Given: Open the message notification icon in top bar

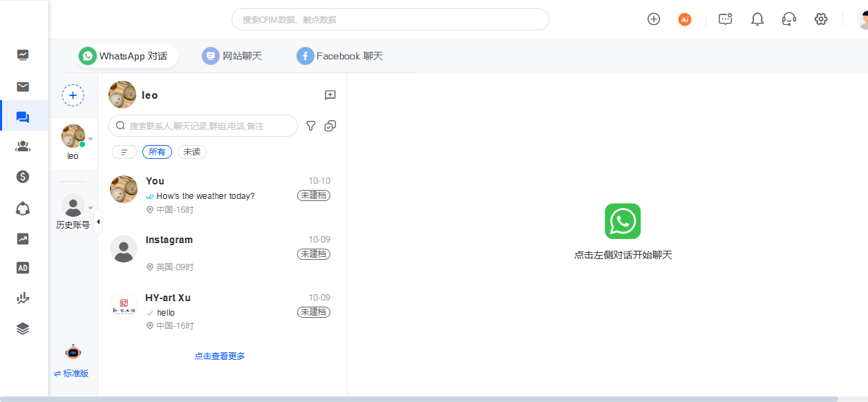Looking at the screenshot, I should tap(725, 19).
